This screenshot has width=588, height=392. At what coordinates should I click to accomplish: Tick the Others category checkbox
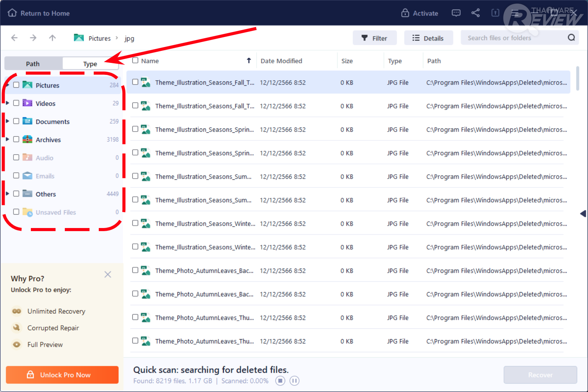point(16,194)
